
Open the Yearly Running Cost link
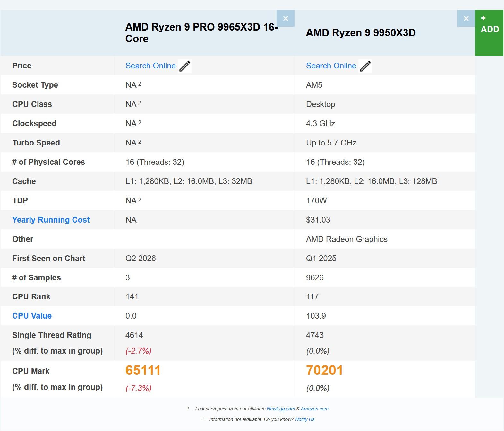point(51,220)
